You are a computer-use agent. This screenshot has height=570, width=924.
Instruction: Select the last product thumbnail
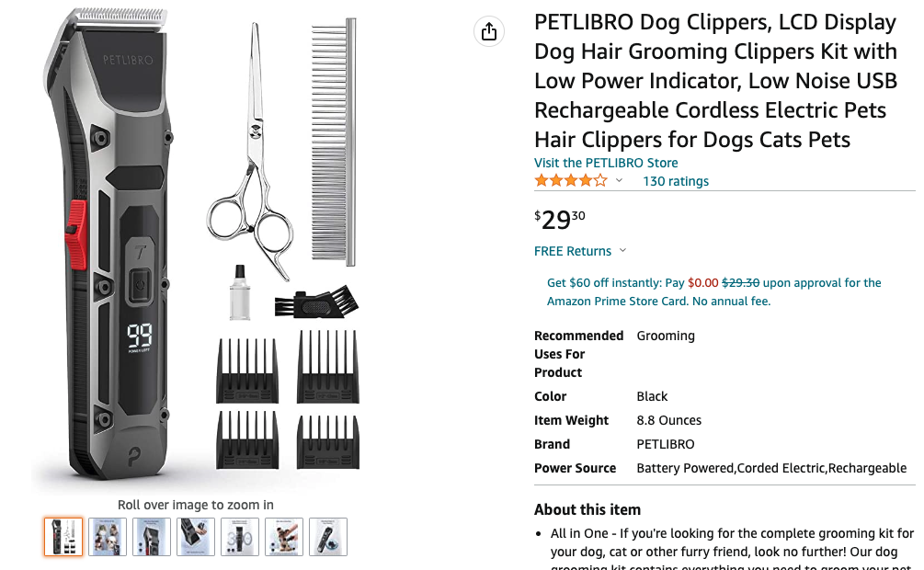[327, 536]
